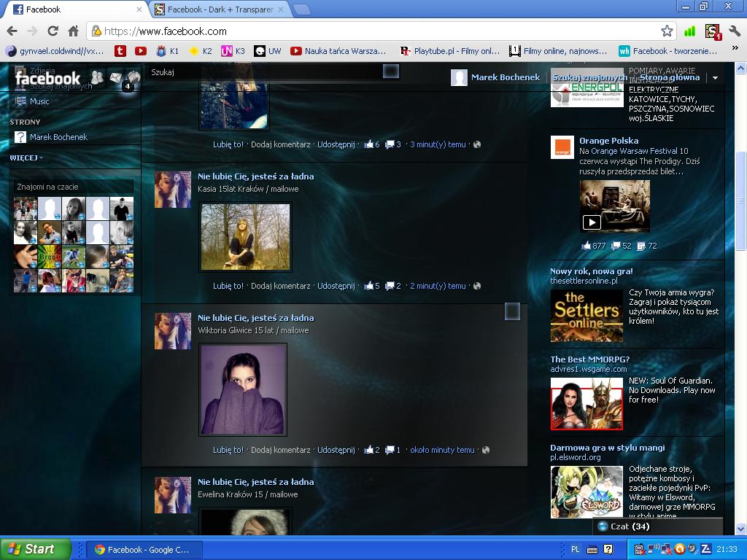Open the Wiktoria Gliwice photo thumbnail
The width and height of the screenshot is (747, 560).
[x=243, y=389]
